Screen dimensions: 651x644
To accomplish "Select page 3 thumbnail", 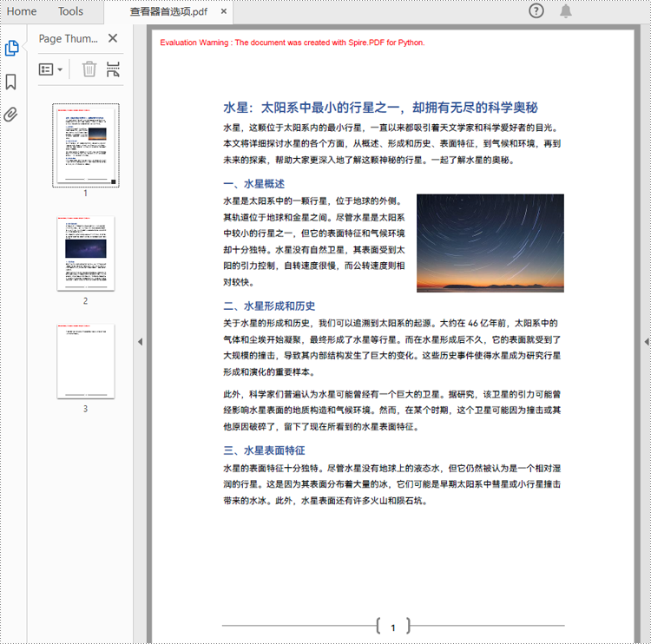I will (x=86, y=361).
